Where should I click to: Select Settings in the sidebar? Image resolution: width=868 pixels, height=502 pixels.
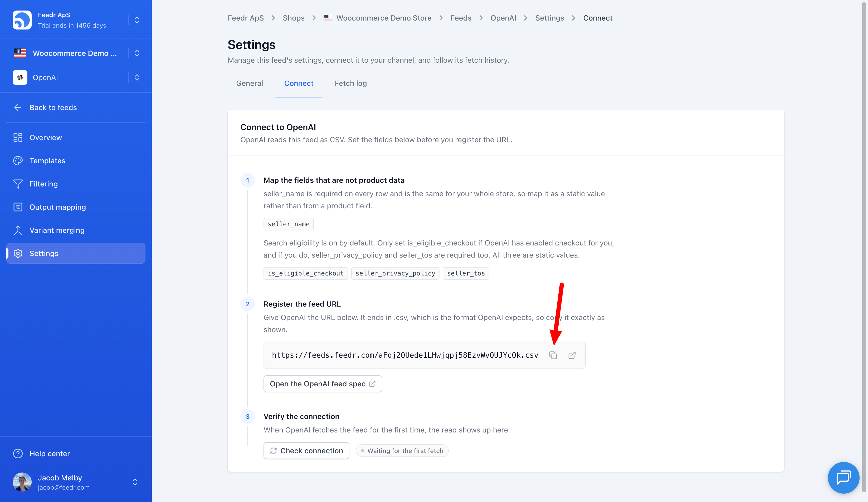(76, 253)
